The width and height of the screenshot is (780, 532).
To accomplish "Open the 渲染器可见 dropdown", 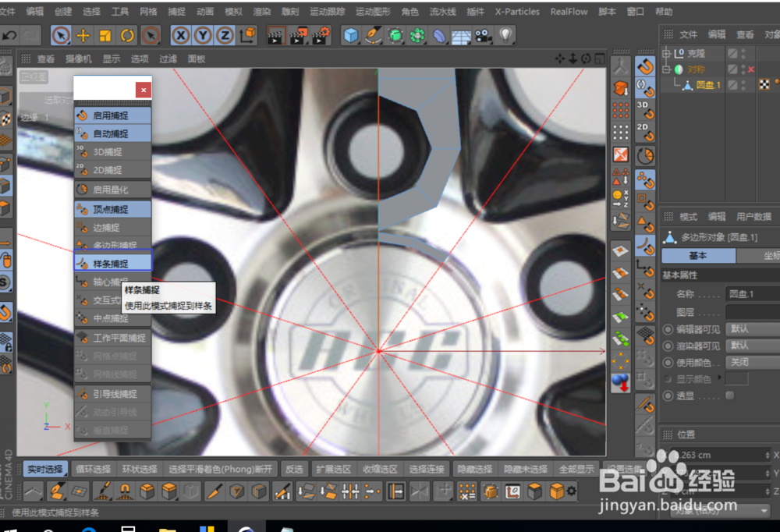I will pyautogui.click(x=753, y=346).
